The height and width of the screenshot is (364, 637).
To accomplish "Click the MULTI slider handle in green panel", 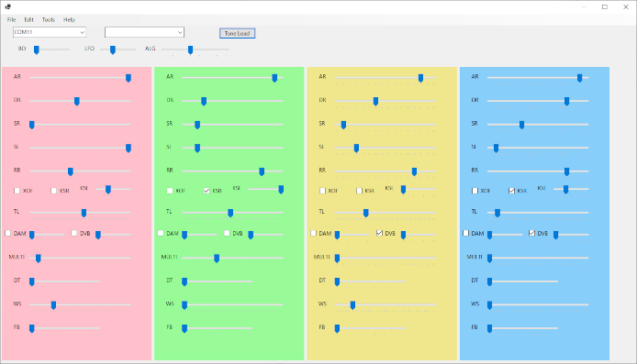I will coord(217,259).
